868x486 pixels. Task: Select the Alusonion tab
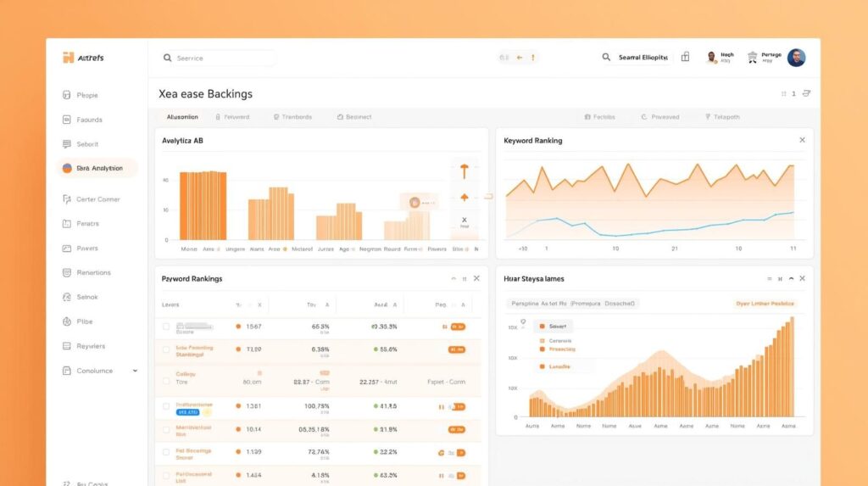[182, 117]
